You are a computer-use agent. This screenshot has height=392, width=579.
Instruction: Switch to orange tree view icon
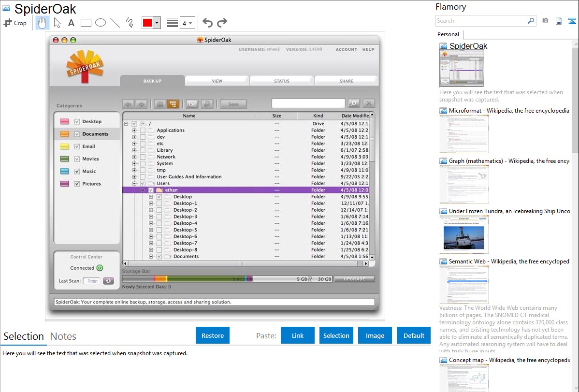[173, 104]
